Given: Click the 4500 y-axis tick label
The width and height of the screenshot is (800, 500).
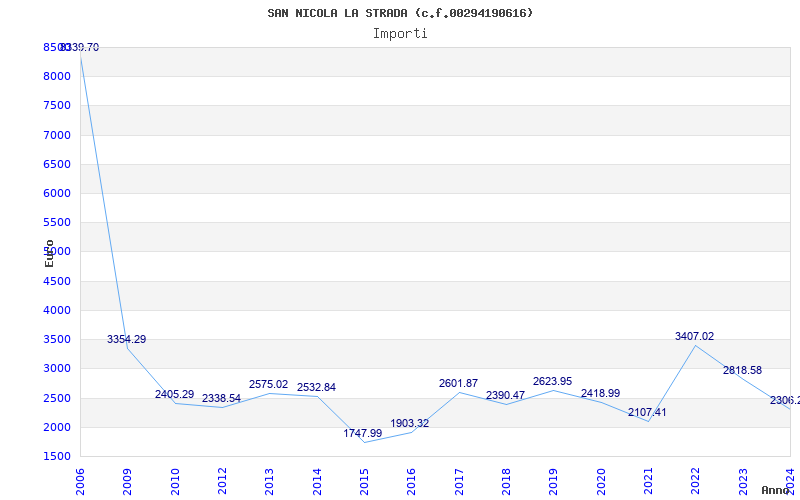Looking at the screenshot, I should click(57, 281).
